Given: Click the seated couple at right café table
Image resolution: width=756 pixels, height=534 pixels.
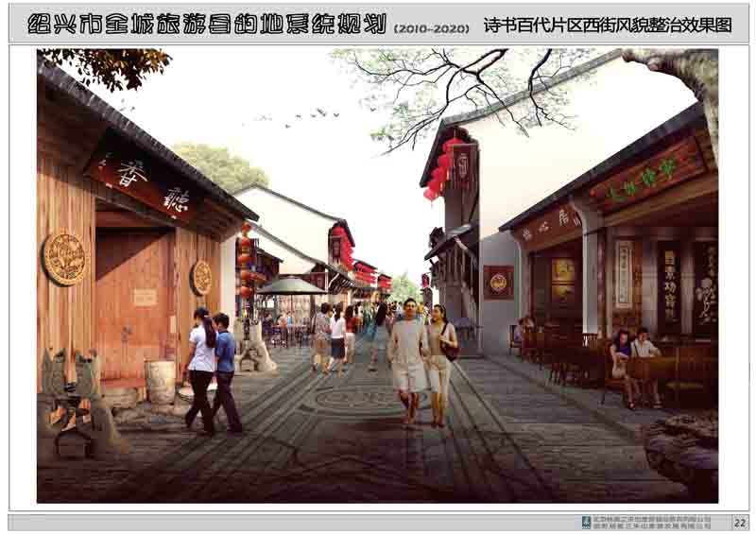Looking at the screenshot, I should point(633,364).
